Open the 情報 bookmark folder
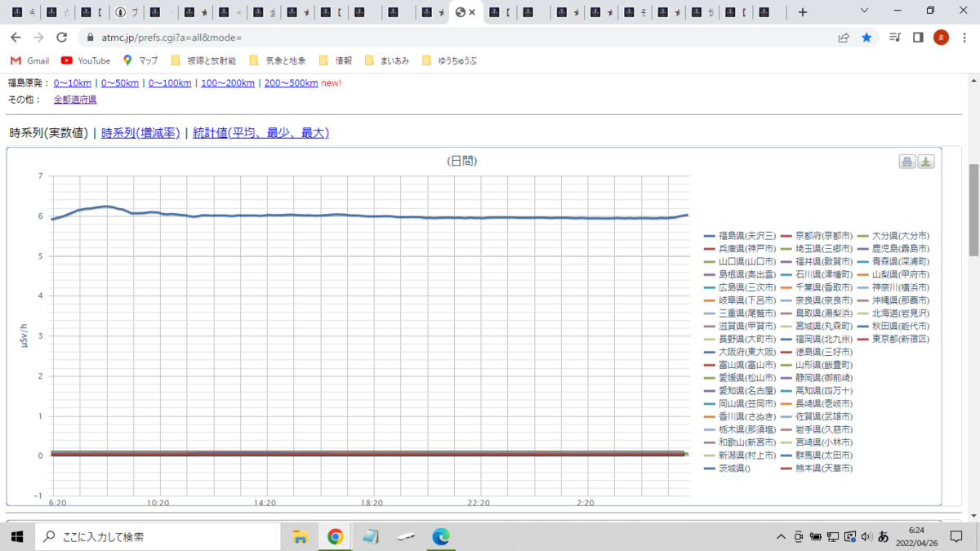The height and width of the screenshot is (551, 980). pyautogui.click(x=335, y=60)
